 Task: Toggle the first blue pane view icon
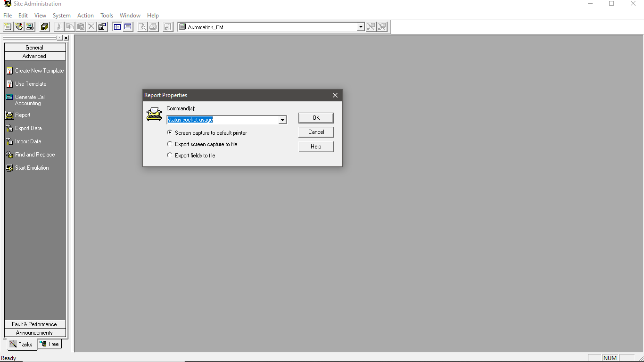(x=117, y=27)
